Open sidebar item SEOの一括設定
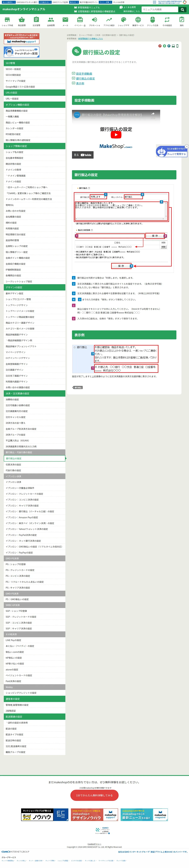189x868 pixels. [34, 69]
